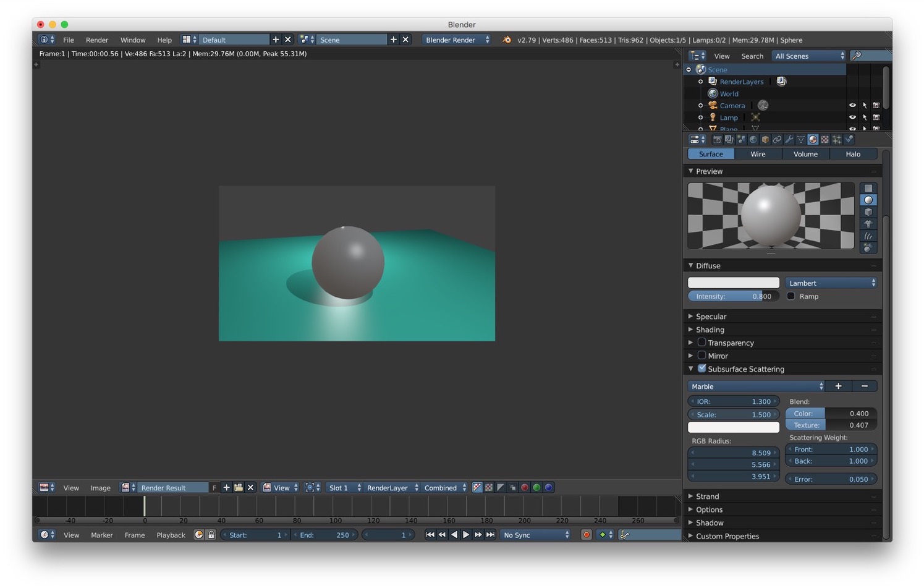Select monkey material preview type

(x=868, y=224)
